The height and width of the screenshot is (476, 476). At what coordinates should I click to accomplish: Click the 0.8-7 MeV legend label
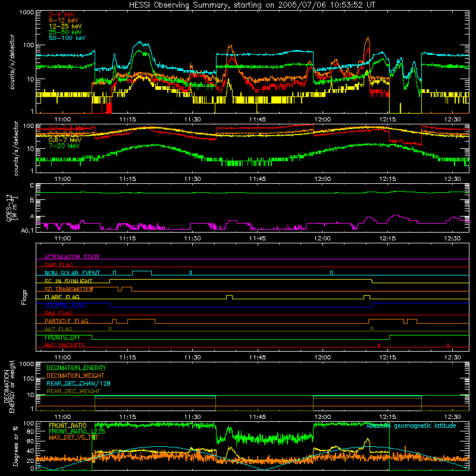pos(65,140)
